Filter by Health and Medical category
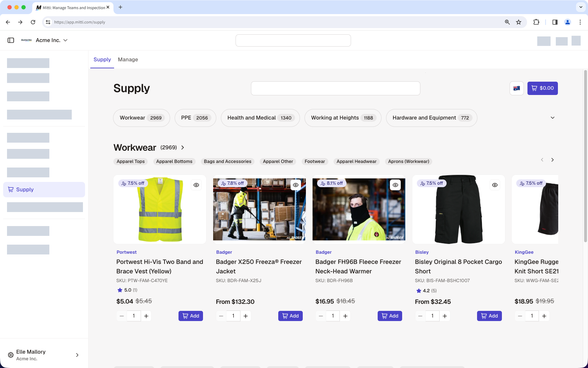588x368 pixels. point(260,118)
